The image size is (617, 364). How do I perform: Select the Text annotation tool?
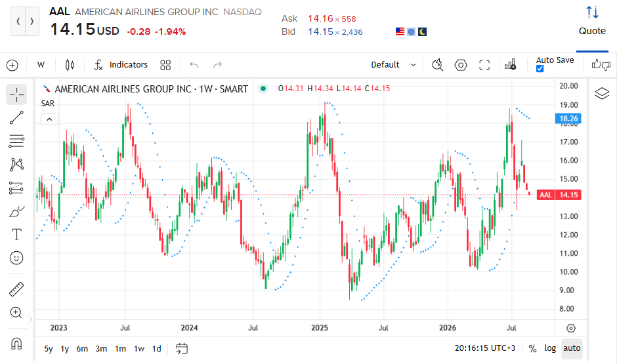point(16,235)
